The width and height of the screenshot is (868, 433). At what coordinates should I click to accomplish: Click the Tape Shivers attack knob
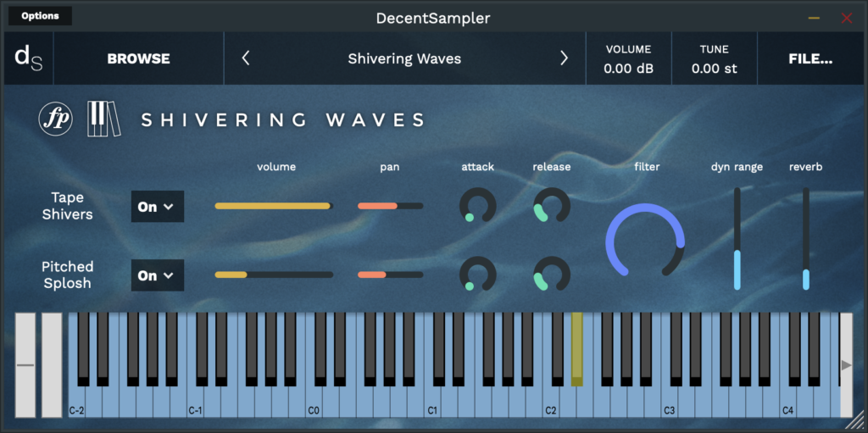click(478, 205)
